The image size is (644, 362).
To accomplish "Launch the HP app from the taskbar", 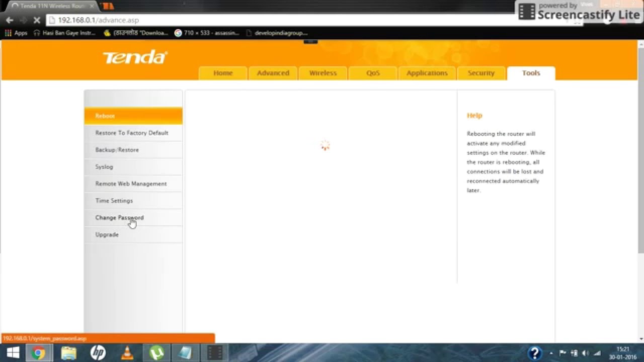I will pos(98,353).
